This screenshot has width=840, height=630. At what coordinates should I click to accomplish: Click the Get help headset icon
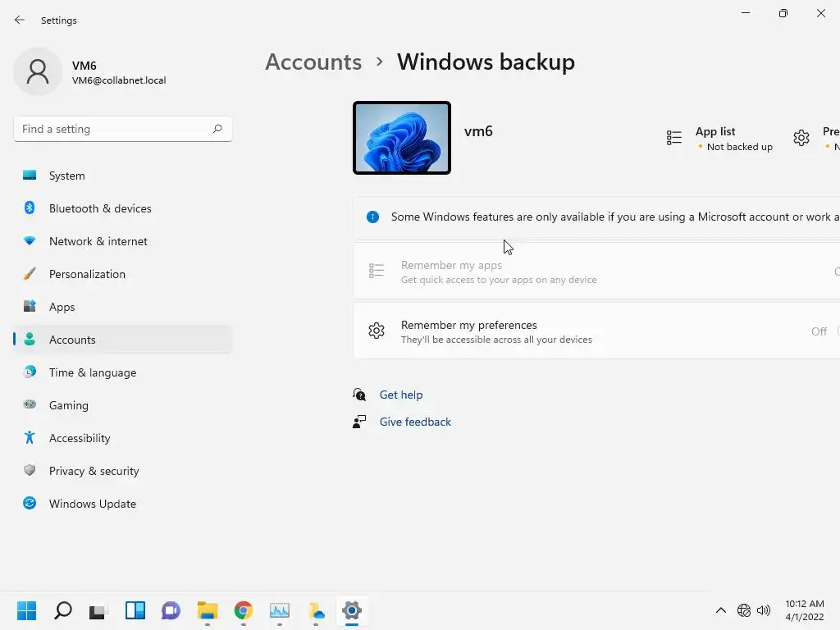tap(359, 395)
